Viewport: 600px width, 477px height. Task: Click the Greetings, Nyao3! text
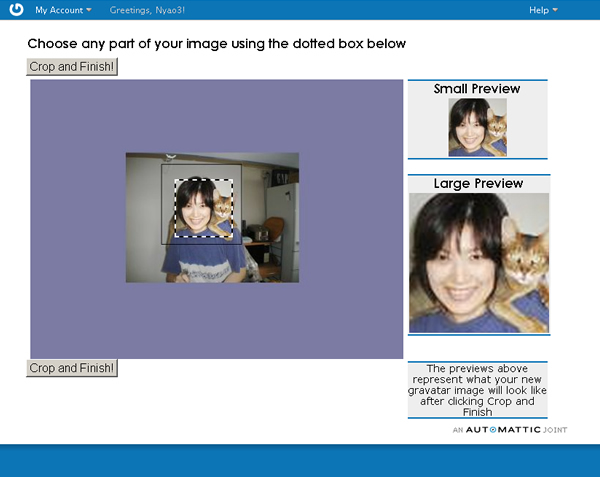pyautogui.click(x=147, y=10)
